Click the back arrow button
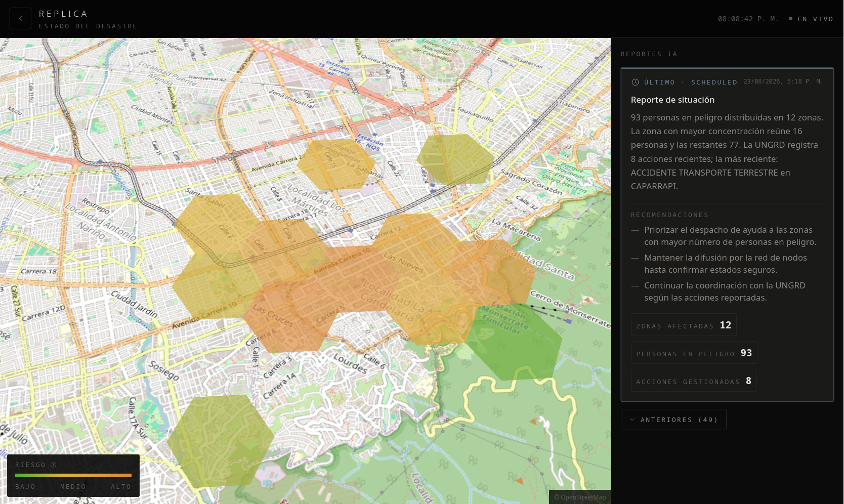This screenshot has height=504, width=844. 20,18
